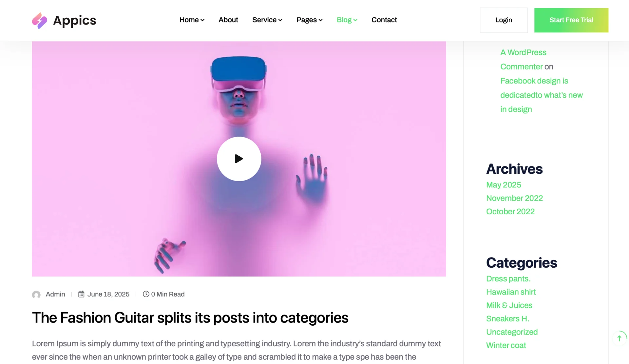Go to the About page
This screenshot has height=364, width=629.
228,20
